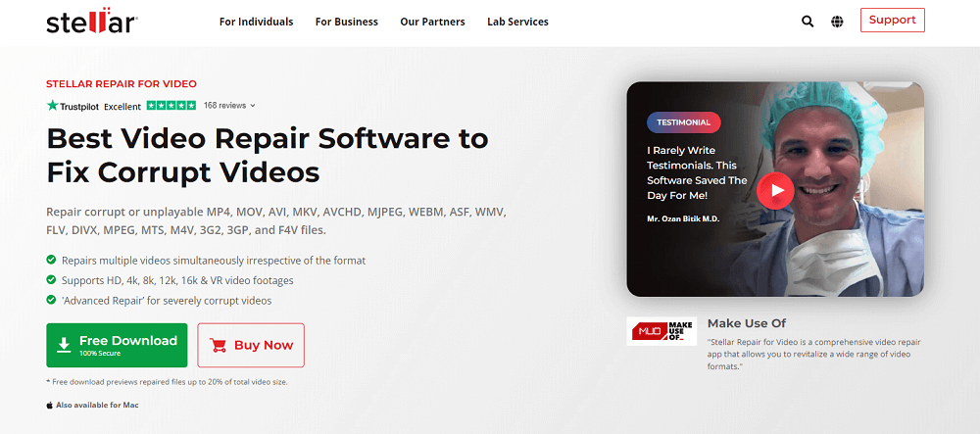
Task: Open the For Business menu
Action: [346, 22]
